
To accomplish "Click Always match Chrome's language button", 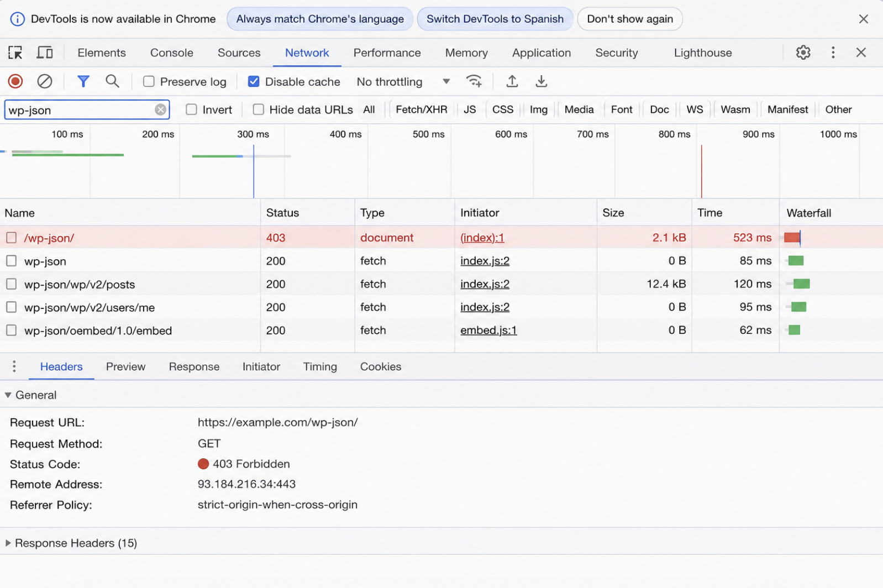I will tap(320, 19).
